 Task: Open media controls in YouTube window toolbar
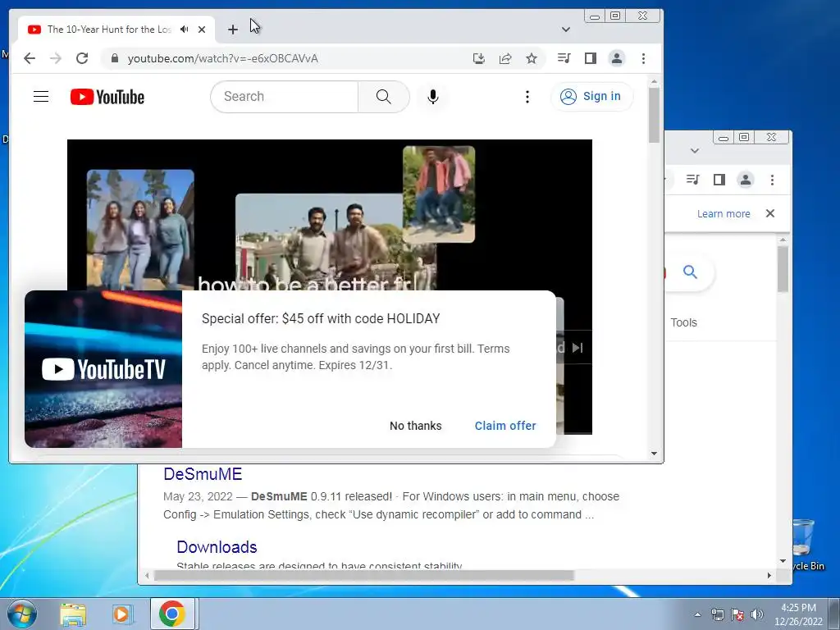564,58
